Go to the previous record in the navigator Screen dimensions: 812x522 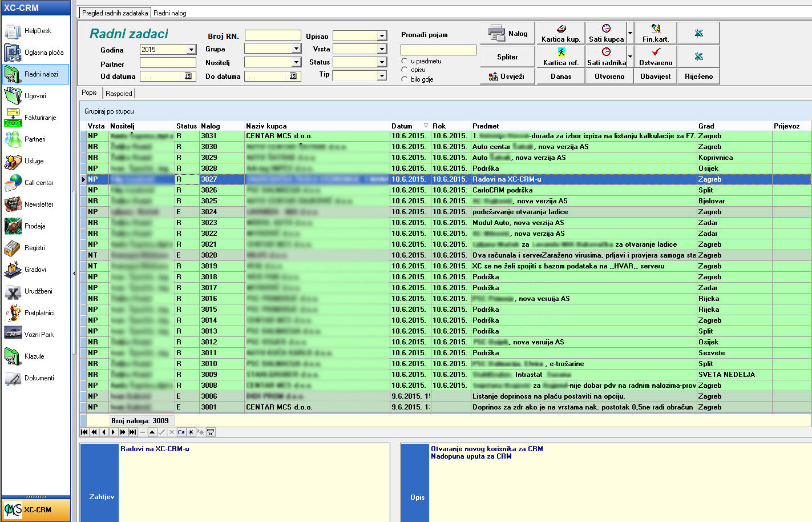(x=104, y=432)
